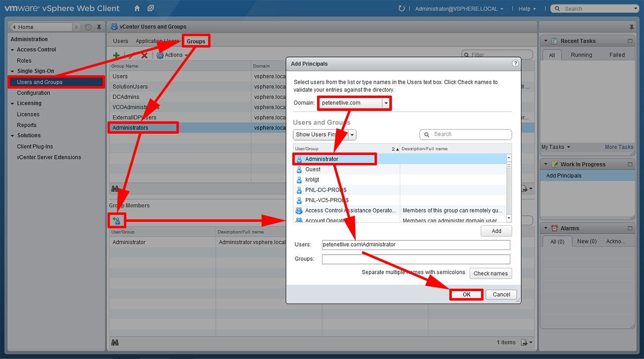Switch to the Groups tab

(x=196, y=42)
